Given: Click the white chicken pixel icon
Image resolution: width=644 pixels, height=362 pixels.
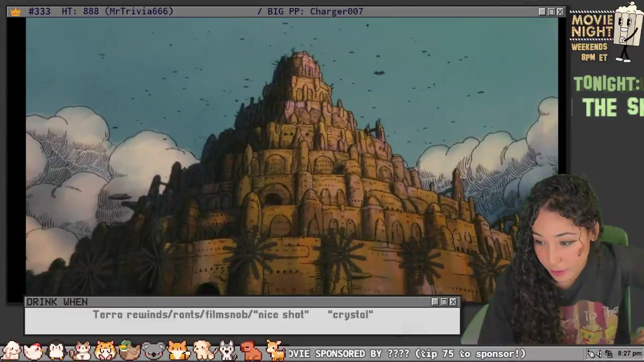Looking at the screenshot, I should [33, 351].
